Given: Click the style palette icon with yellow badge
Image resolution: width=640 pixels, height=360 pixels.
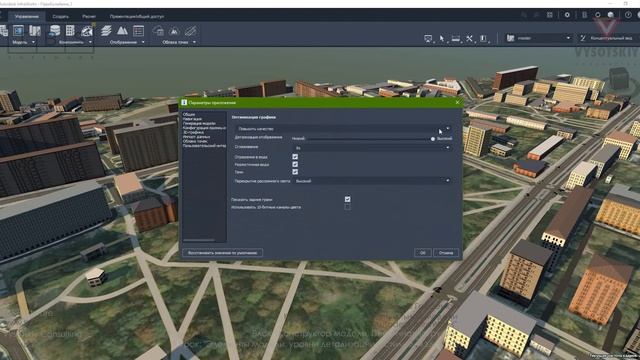Looking at the screenshot, I should coord(87,31).
